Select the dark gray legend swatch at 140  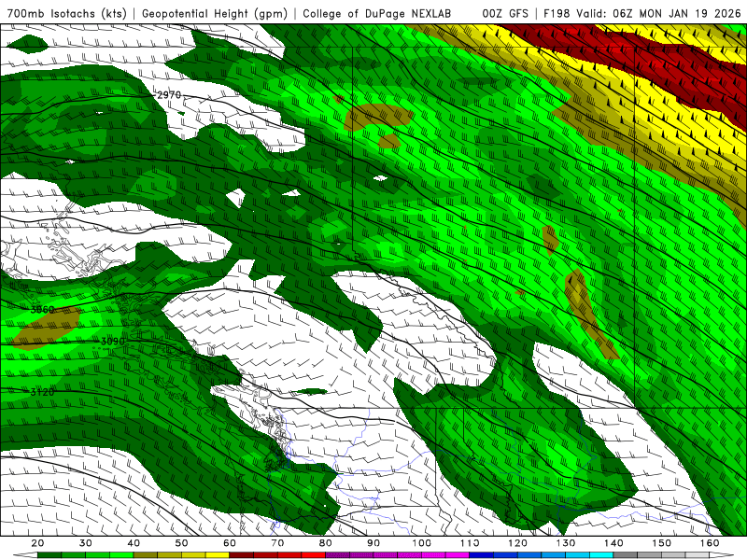(625, 555)
